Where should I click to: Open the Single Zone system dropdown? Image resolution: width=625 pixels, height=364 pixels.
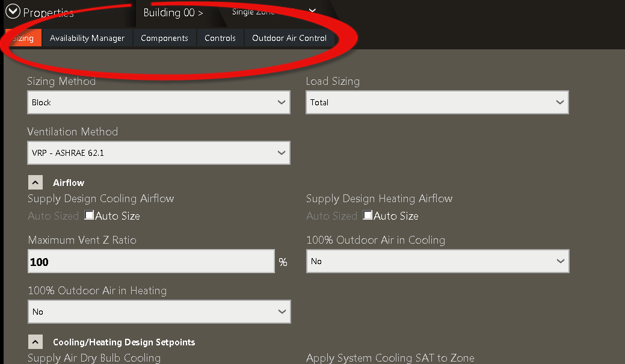coord(312,10)
